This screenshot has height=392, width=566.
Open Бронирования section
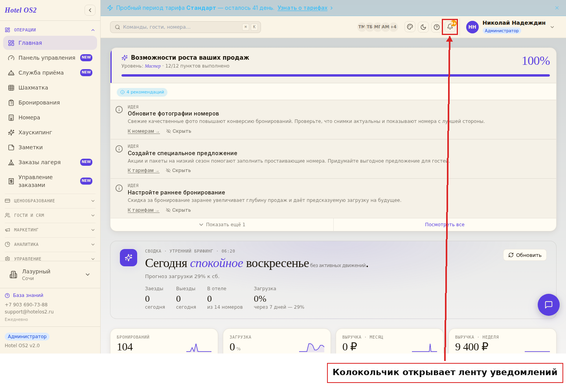(x=50, y=103)
